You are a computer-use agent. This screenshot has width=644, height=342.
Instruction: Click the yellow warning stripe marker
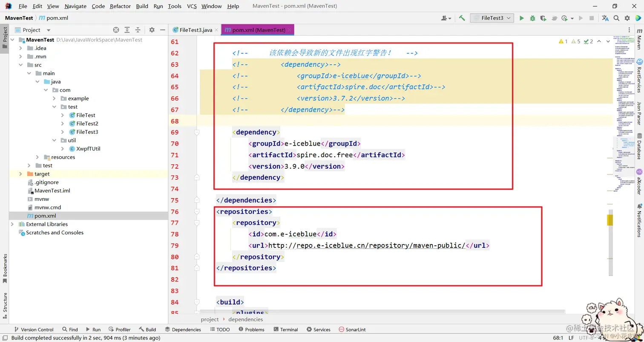point(610,220)
